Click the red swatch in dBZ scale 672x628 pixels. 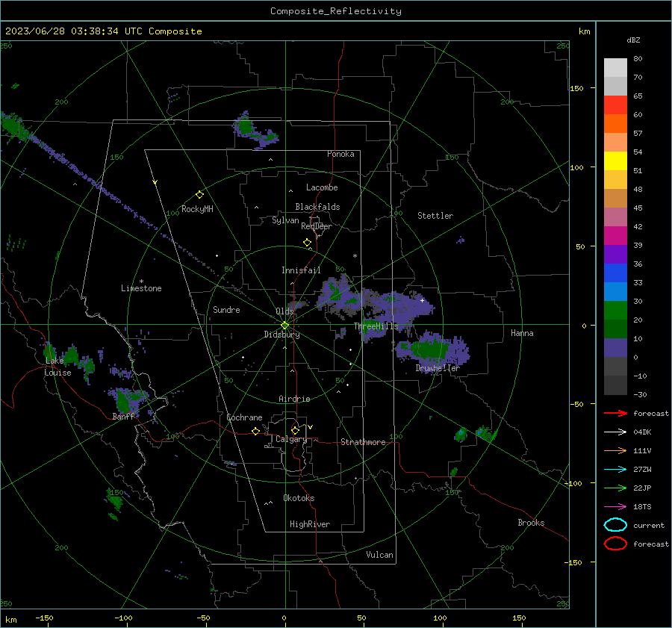(615, 105)
